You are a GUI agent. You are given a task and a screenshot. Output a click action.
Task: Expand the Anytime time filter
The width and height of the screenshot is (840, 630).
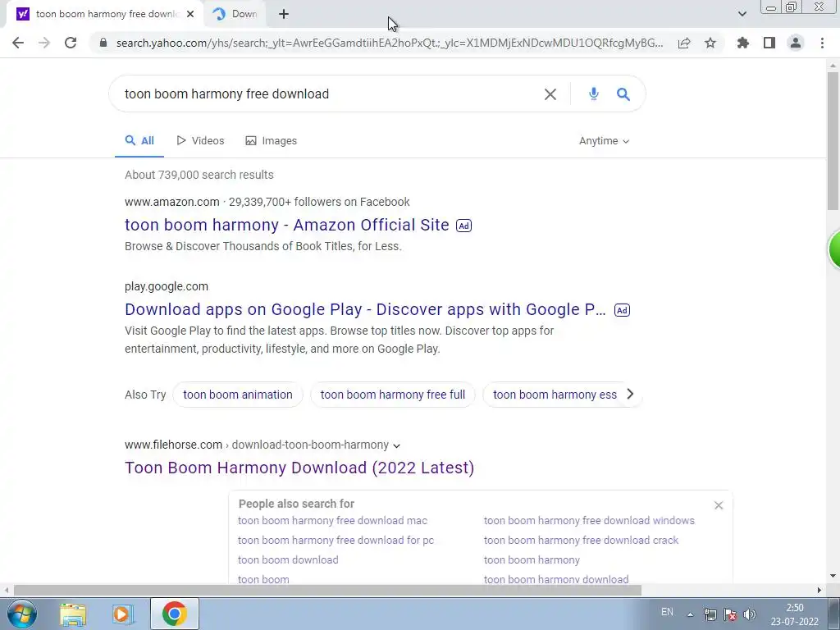pyautogui.click(x=604, y=141)
